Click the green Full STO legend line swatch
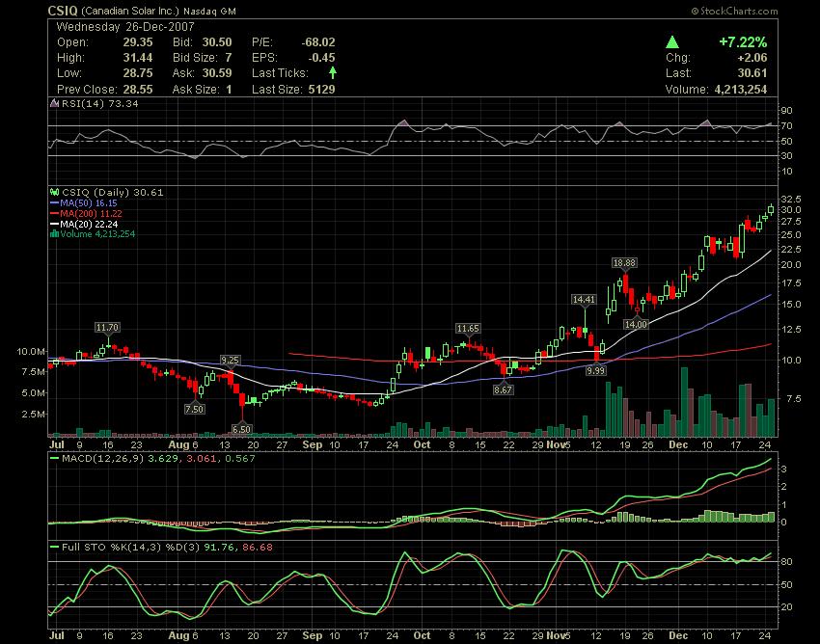820x644 pixels. pos(54,548)
